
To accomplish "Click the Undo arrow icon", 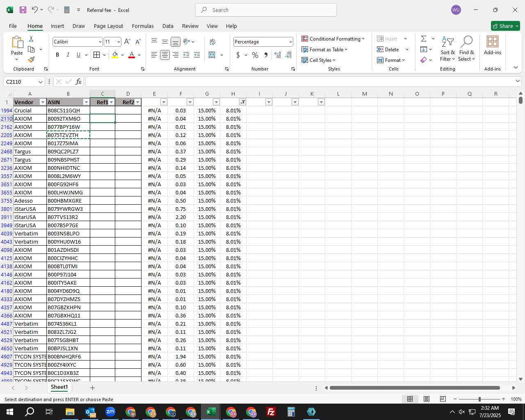I will pos(35,10).
